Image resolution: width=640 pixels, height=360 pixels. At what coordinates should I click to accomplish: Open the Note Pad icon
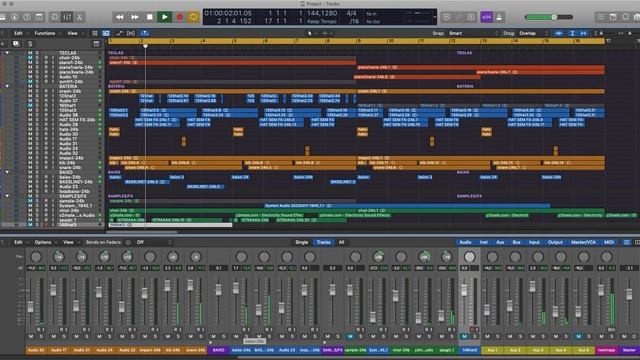click(x=613, y=17)
